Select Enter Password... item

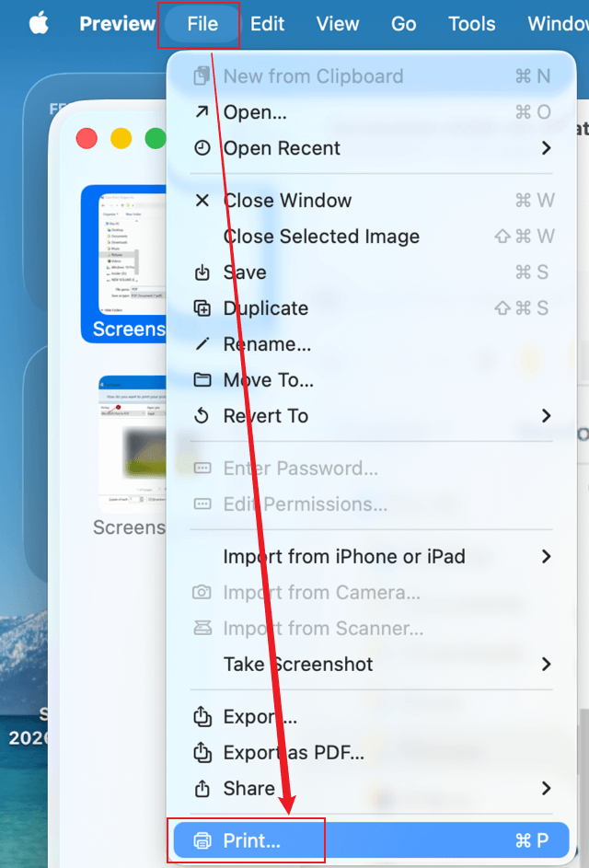pos(372,469)
